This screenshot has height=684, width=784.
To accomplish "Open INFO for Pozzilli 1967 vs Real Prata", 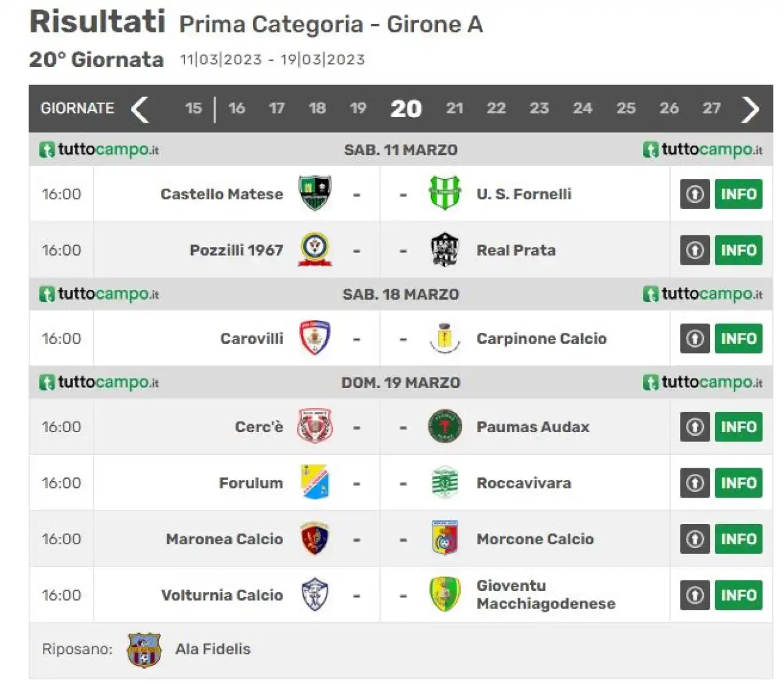I will (739, 250).
